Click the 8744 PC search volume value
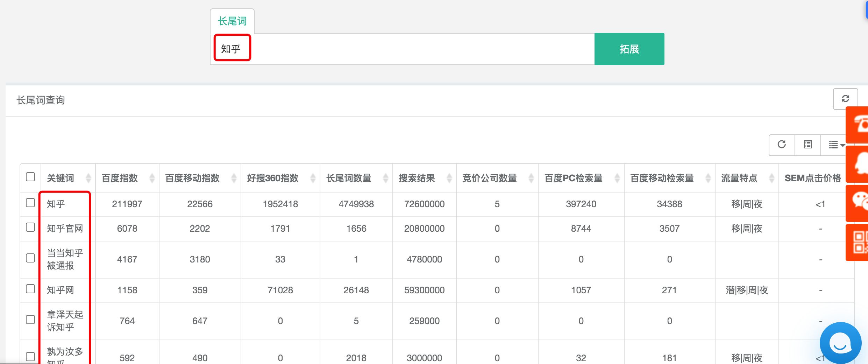This screenshot has width=868, height=364. [x=581, y=229]
